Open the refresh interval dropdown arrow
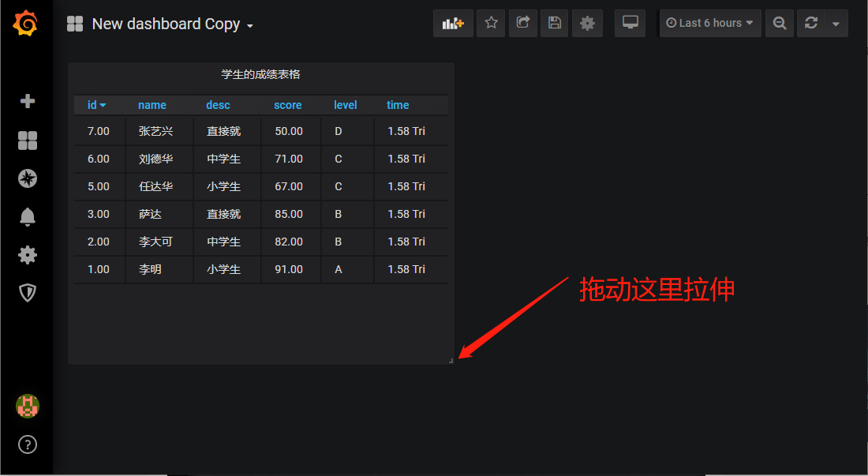The height and width of the screenshot is (476, 868). click(836, 23)
